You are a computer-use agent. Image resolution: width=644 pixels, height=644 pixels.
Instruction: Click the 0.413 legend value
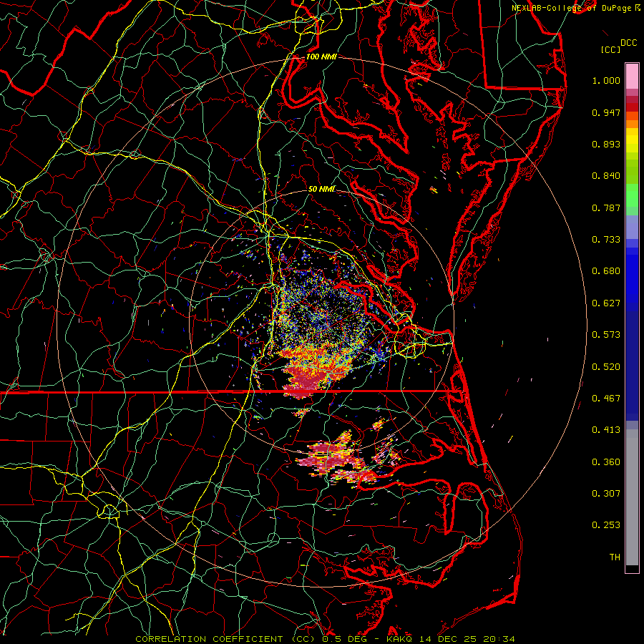click(x=606, y=430)
